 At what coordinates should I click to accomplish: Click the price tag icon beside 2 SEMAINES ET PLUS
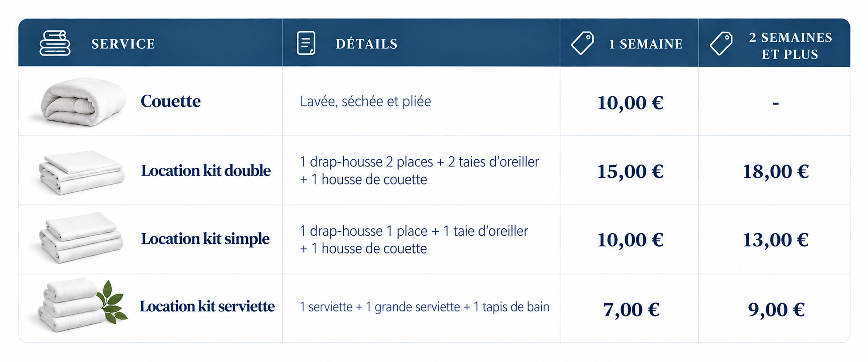[721, 43]
